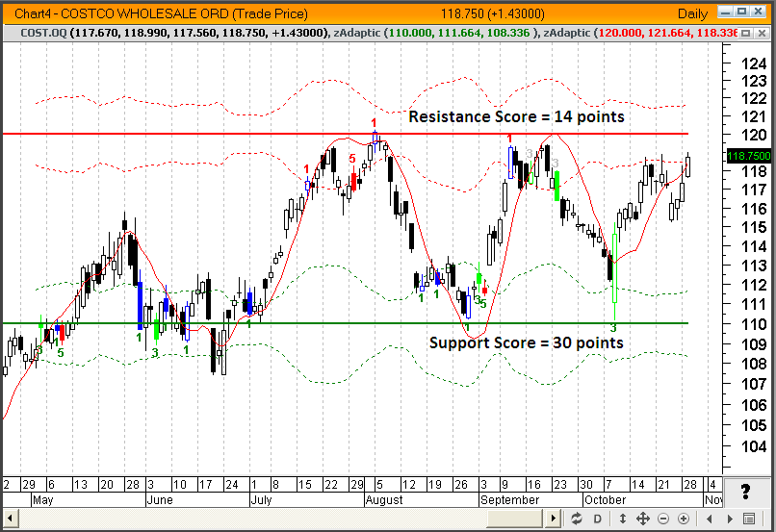Screen dimensions: 776x532
Task: Click the legend bar restore icon
Action: coord(746,33)
